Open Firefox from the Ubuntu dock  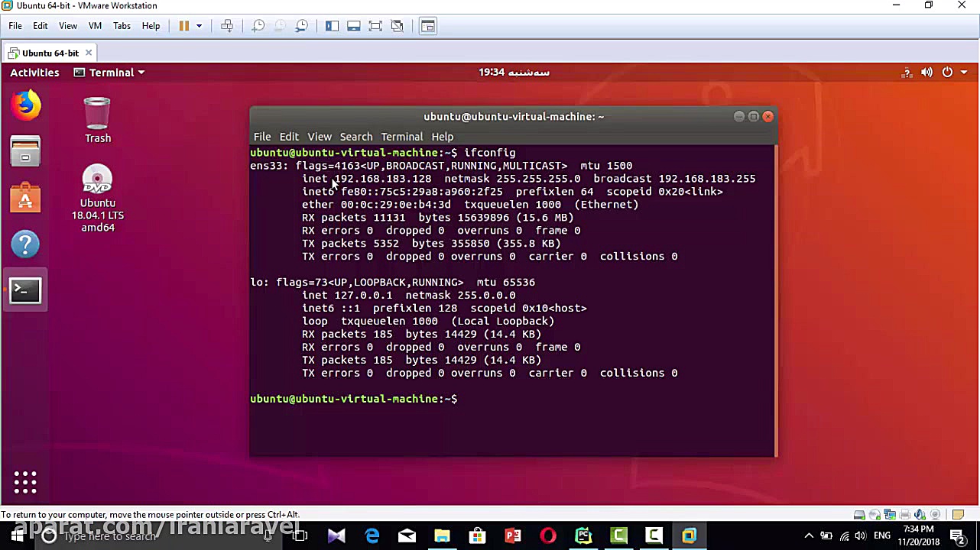pos(25,105)
